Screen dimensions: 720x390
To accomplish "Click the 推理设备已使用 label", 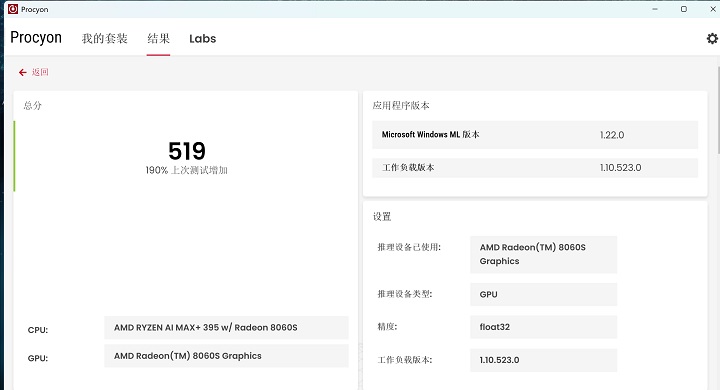I will click(409, 248).
